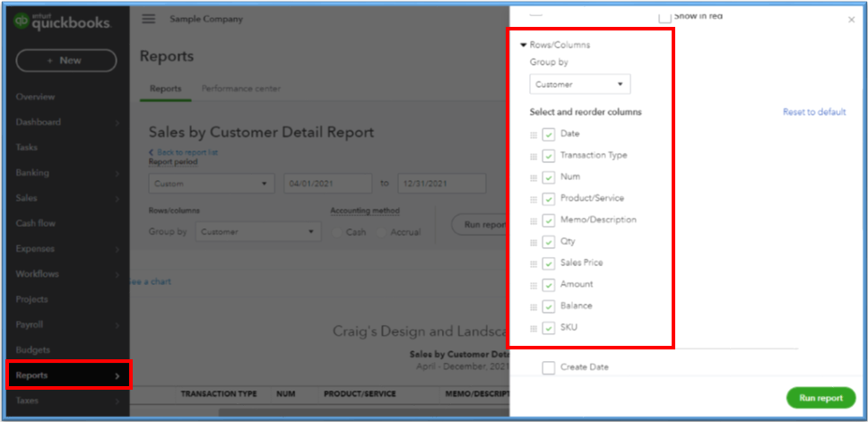Screen dimensions: 868x422
Task: Close the customize report panel
Action: click(851, 20)
